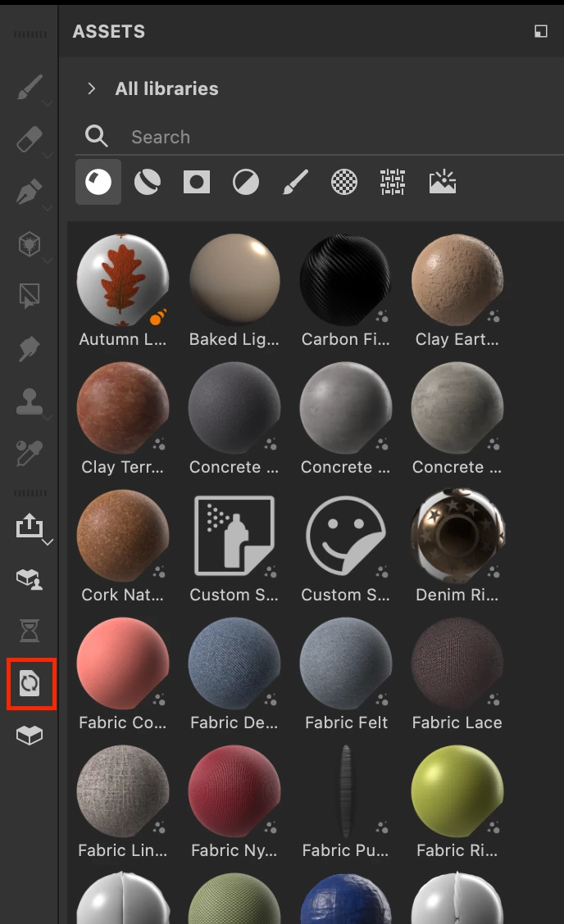The width and height of the screenshot is (564, 924).
Task: Select the Cork Natural material thumbnail
Action: pos(123,536)
